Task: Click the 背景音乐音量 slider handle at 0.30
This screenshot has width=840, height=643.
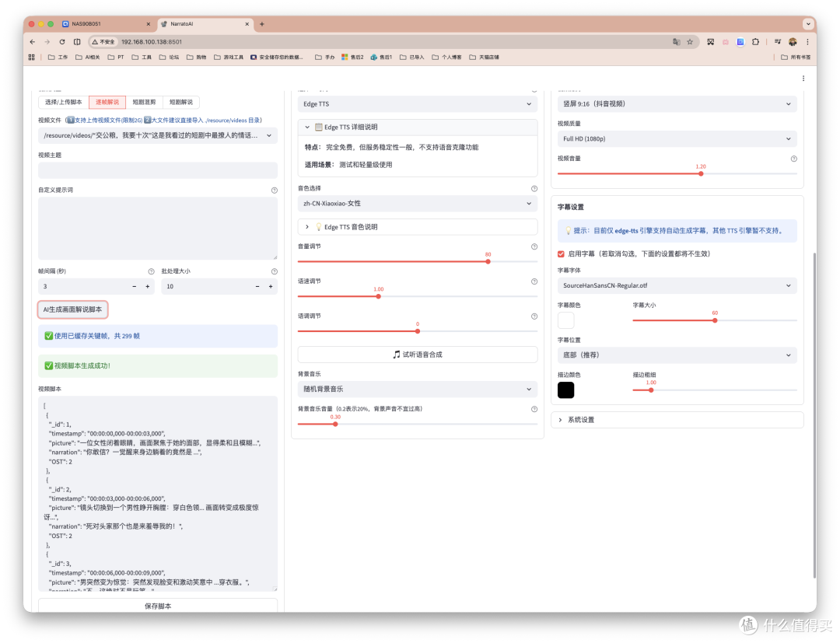Action: 335,424
